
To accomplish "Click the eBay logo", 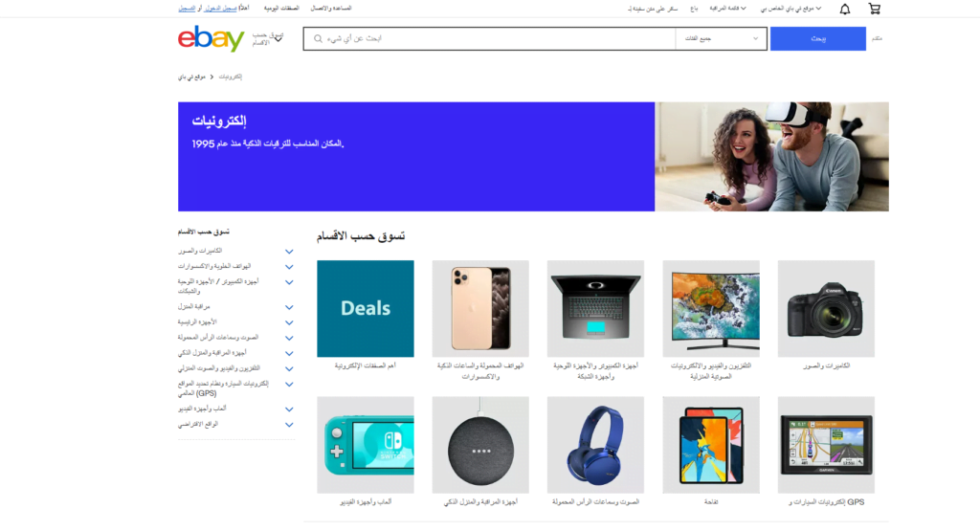I will pos(212,38).
